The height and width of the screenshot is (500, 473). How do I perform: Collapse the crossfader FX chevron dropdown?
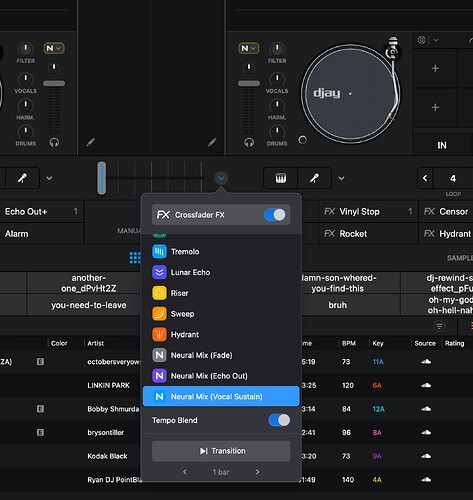click(221, 178)
